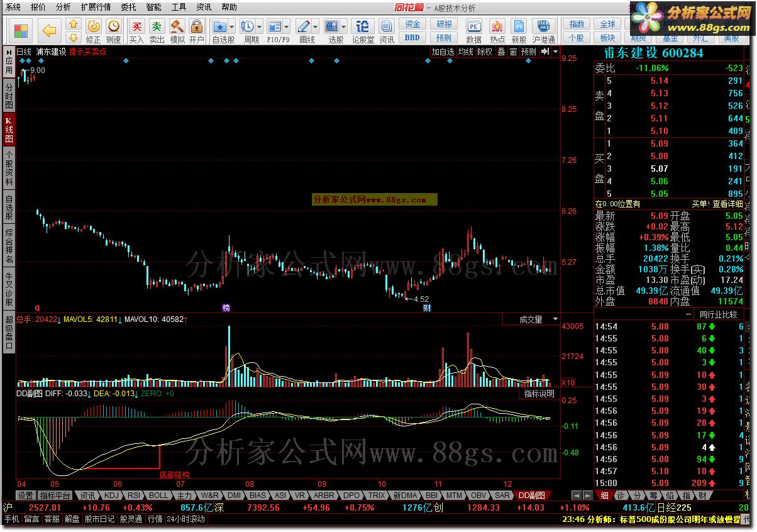Collapse the left sidebar expander arrow
The height and width of the screenshot is (532, 757).
click(9, 52)
